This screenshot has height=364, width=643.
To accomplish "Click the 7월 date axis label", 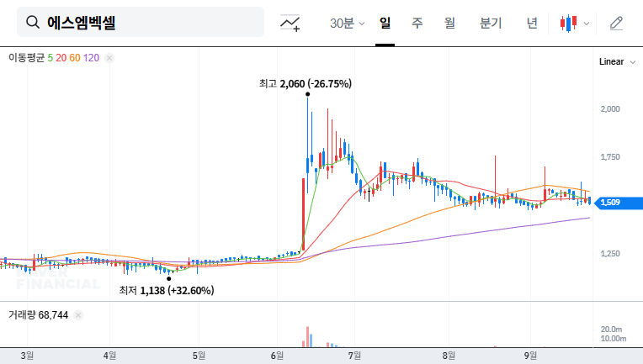I will coord(354,356).
